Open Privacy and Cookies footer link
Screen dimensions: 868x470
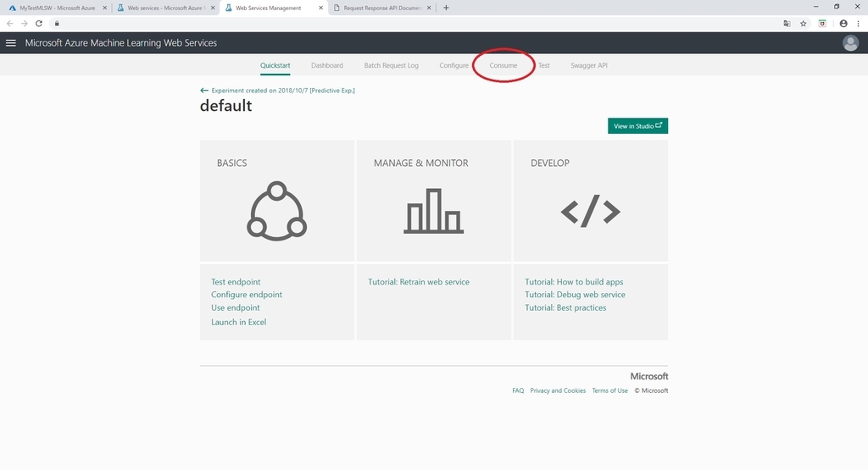pyautogui.click(x=558, y=390)
